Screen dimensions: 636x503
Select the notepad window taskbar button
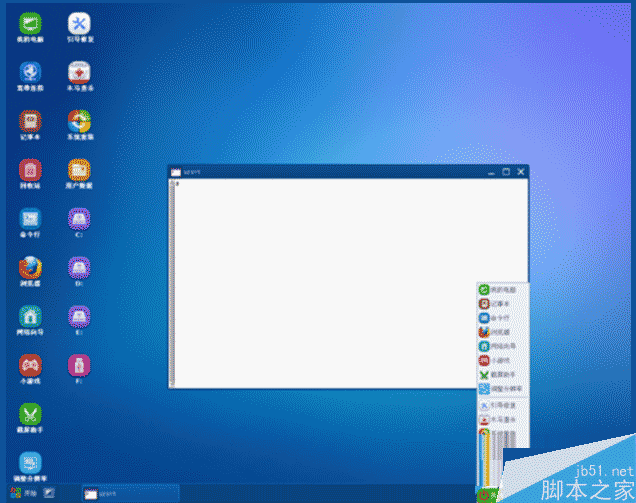(128, 493)
